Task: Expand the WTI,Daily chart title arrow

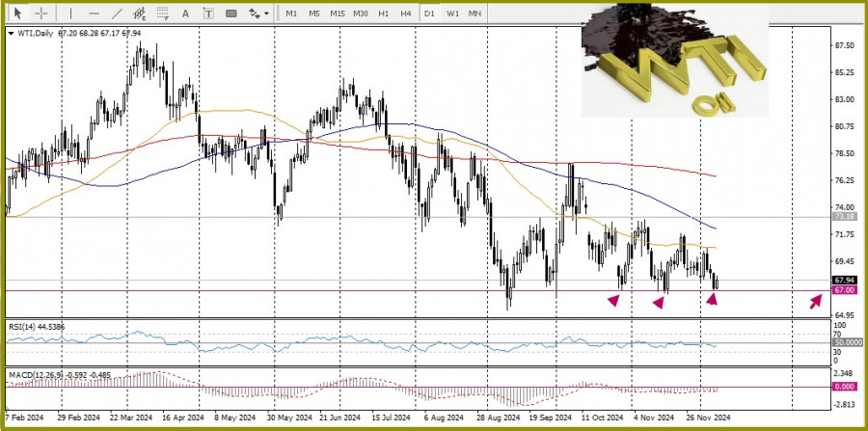Action: tap(12, 33)
